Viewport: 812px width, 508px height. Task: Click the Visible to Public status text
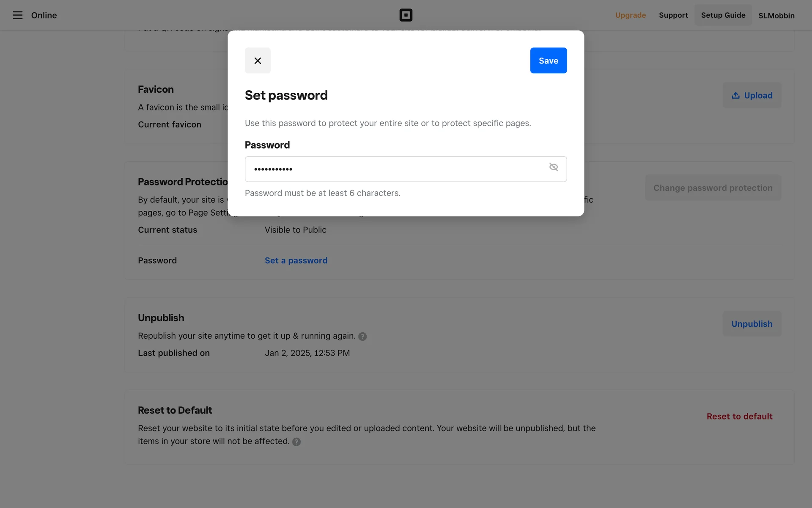[295, 230]
